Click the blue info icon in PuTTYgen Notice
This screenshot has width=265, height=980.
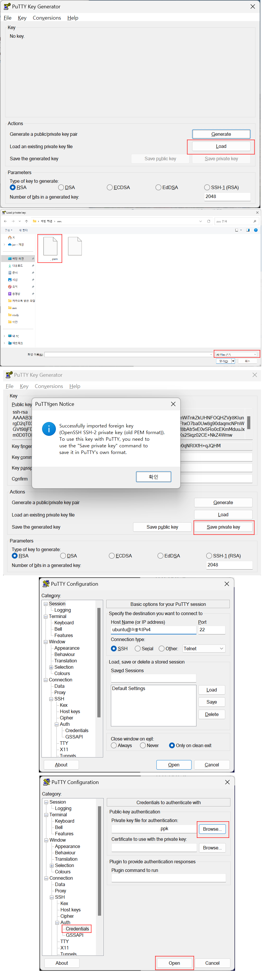coord(49,429)
